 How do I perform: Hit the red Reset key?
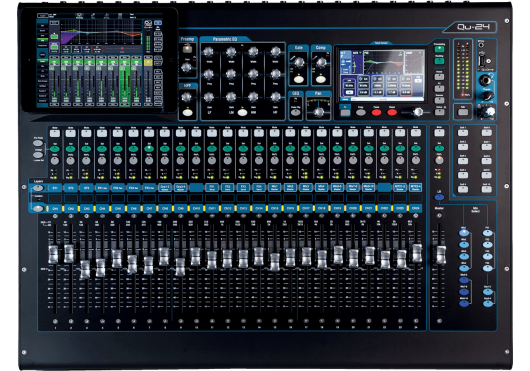pos(392,112)
